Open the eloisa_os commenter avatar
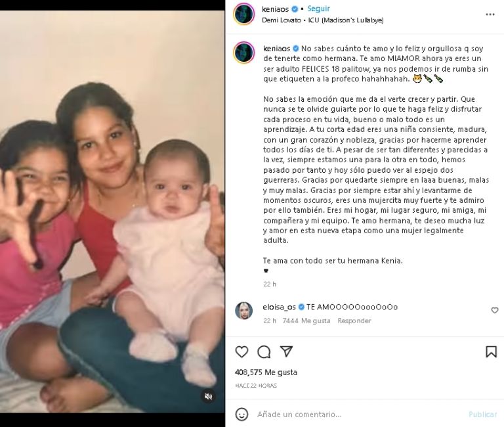 tap(244, 311)
